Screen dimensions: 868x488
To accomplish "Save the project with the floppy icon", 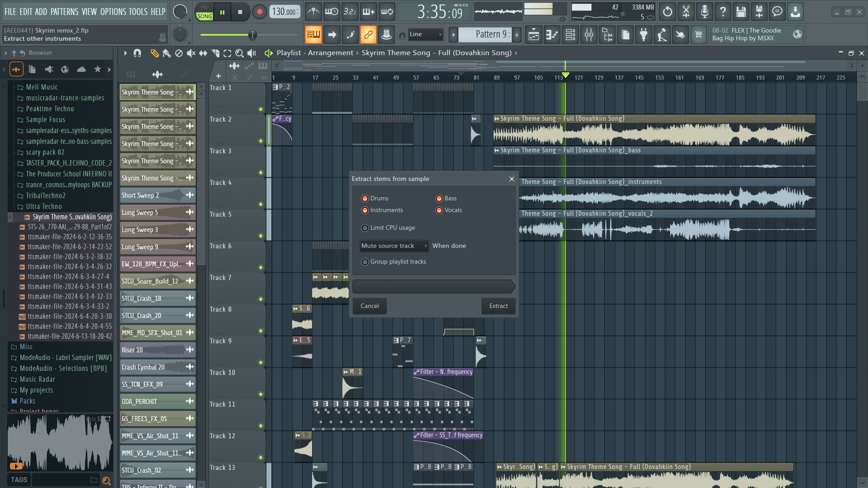I will [x=741, y=12].
